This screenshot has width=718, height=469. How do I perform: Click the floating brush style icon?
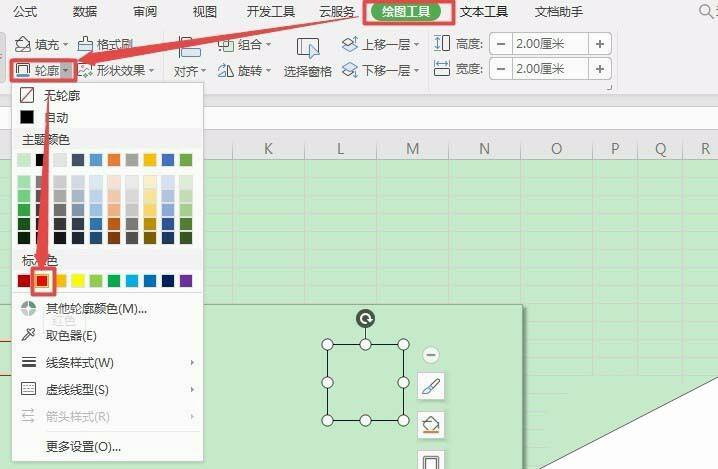click(x=431, y=387)
